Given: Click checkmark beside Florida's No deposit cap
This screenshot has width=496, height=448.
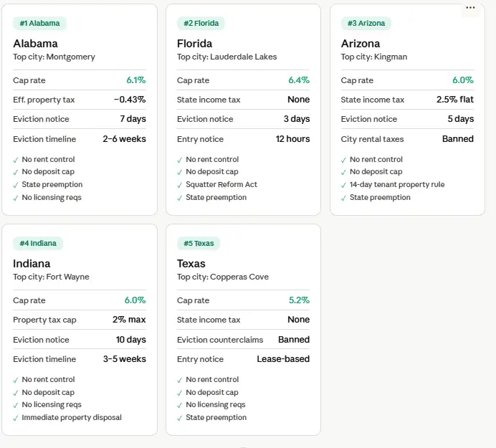Looking at the screenshot, I should (180, 172).
